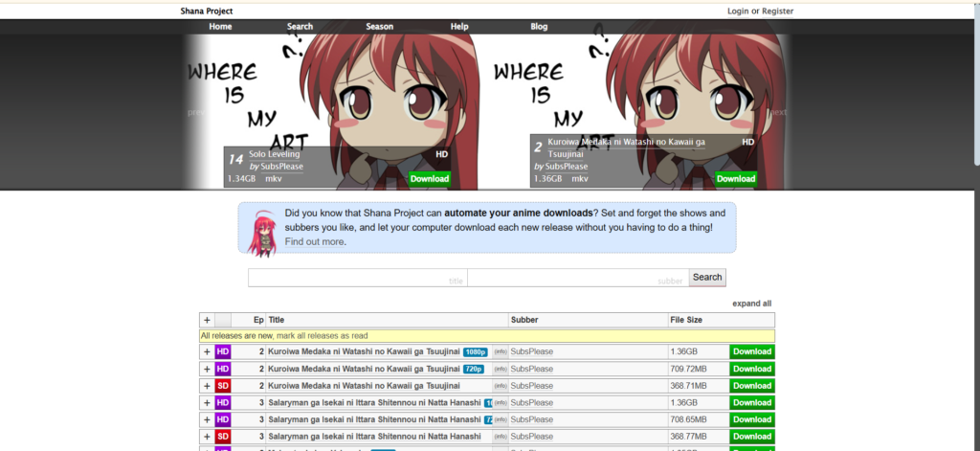Download Solo Leveling from the banner
Viewport: 980px width, 451px height.
coord(430,179)
